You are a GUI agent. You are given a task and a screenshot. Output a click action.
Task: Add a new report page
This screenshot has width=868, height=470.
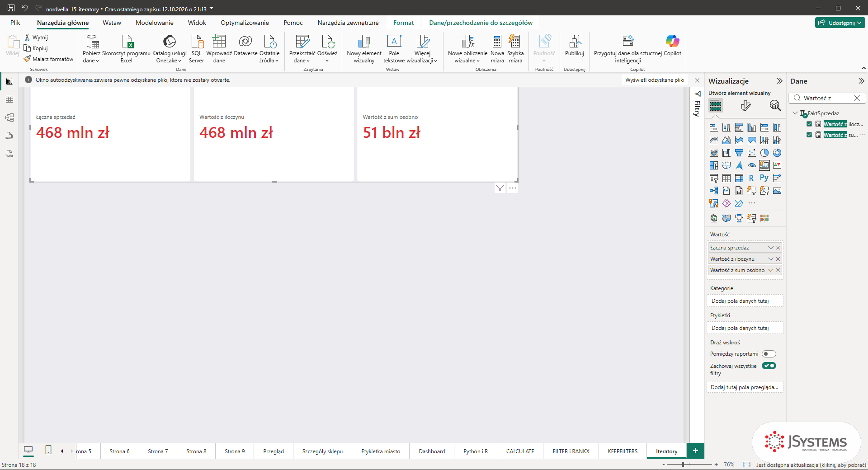pyautogui.click(x=695, y=451)
